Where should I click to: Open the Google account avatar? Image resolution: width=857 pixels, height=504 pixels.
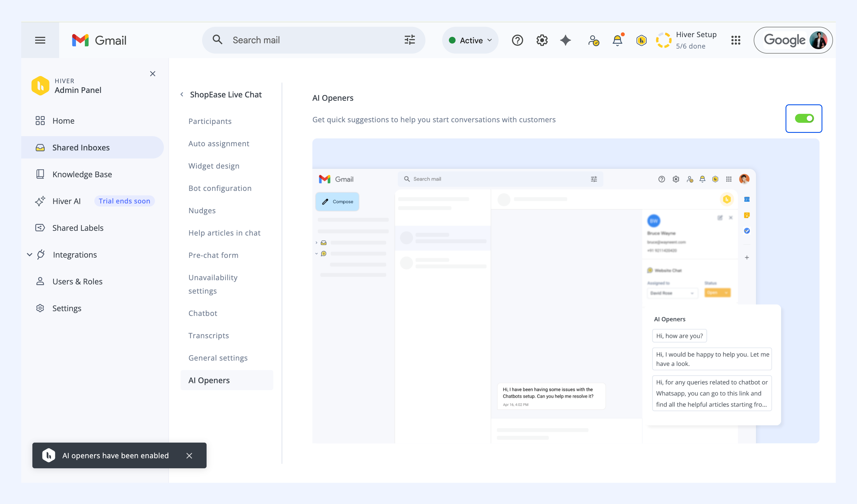tap(818, 40)
